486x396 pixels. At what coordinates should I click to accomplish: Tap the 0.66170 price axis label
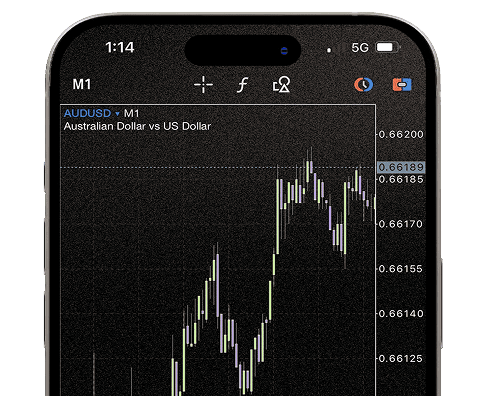[401, 224]
